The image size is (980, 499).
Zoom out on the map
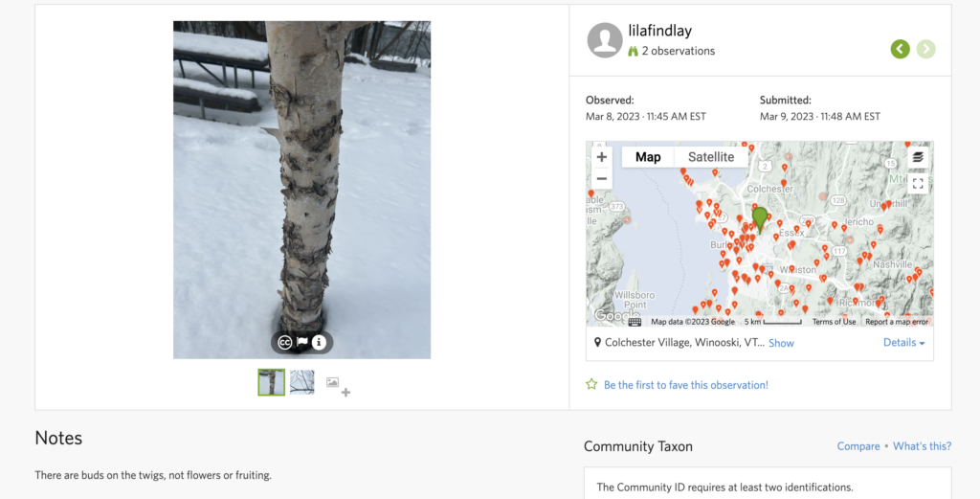pos(601,179)
